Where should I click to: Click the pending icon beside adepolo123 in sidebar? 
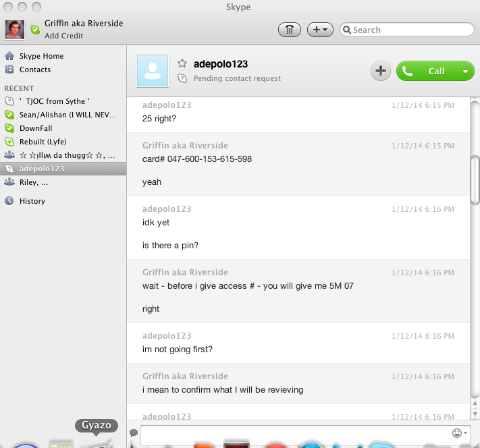tap(9, 168)
